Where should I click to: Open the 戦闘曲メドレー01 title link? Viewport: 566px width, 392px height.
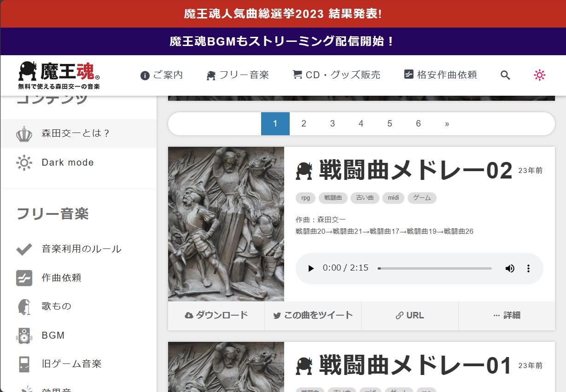pyautogui.click(x=415, y=366)
